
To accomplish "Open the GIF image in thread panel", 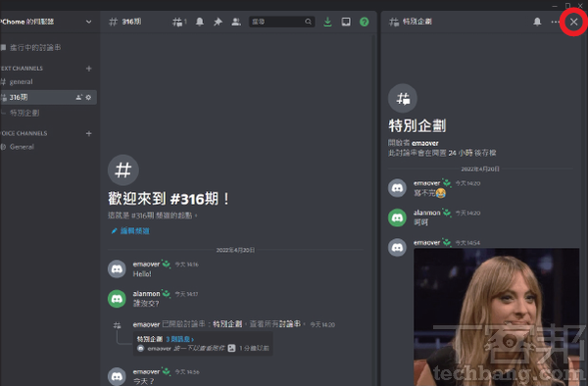I will pyautogui.click(x=497, y=316).
